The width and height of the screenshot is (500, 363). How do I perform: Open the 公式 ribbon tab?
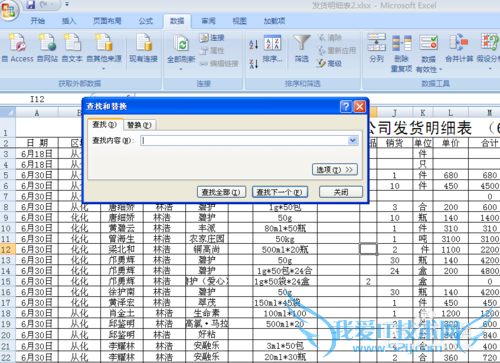click(x=146, y=21)
